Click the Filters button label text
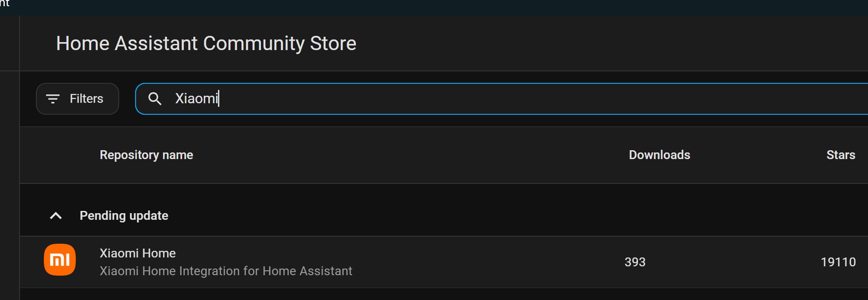This screenshot has height=300, width=868. 86,99
